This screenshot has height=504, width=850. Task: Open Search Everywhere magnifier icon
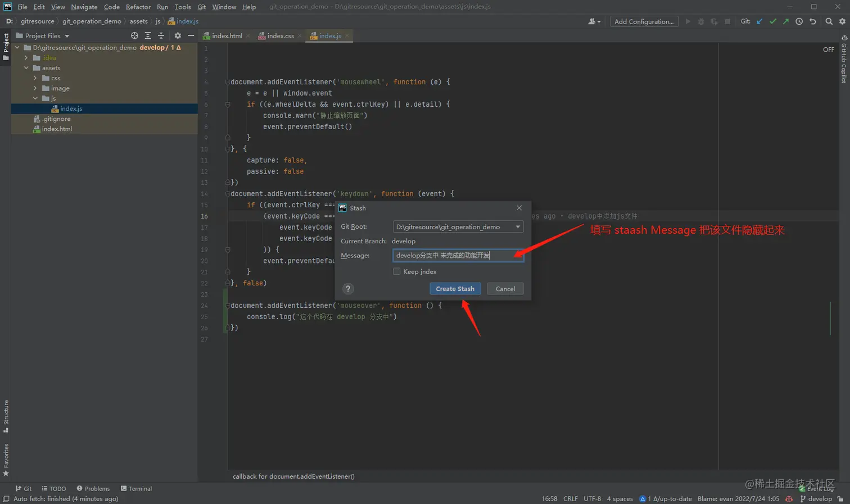tap(829, 21)
